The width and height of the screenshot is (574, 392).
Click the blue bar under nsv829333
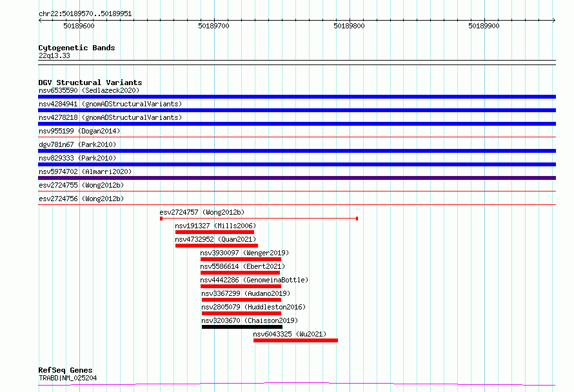tap(297, 164)
